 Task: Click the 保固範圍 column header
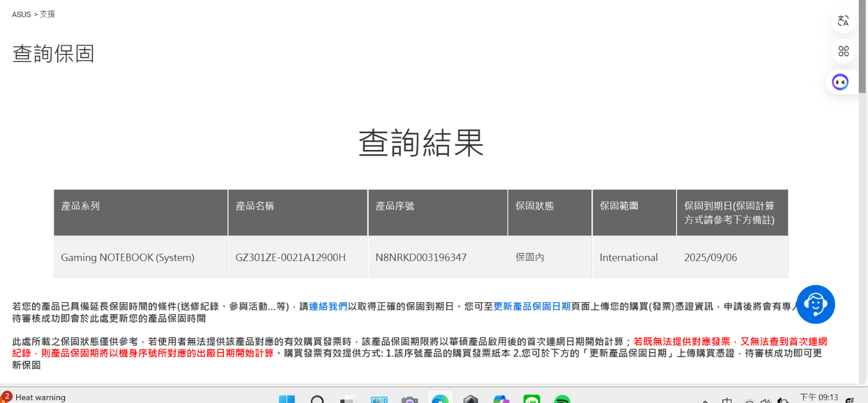coord(634,213)
